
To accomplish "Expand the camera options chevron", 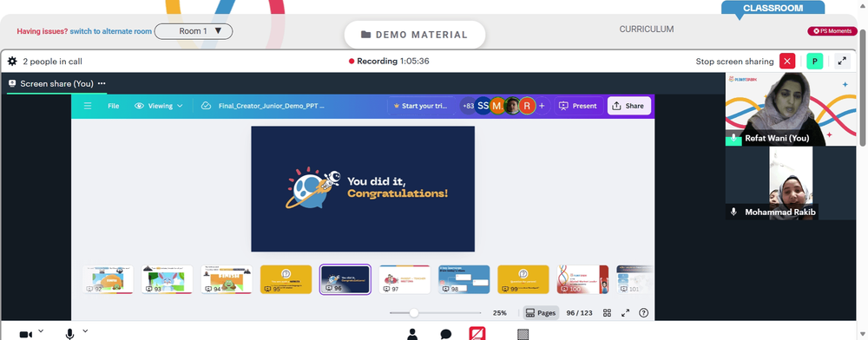I will point(41,330).
